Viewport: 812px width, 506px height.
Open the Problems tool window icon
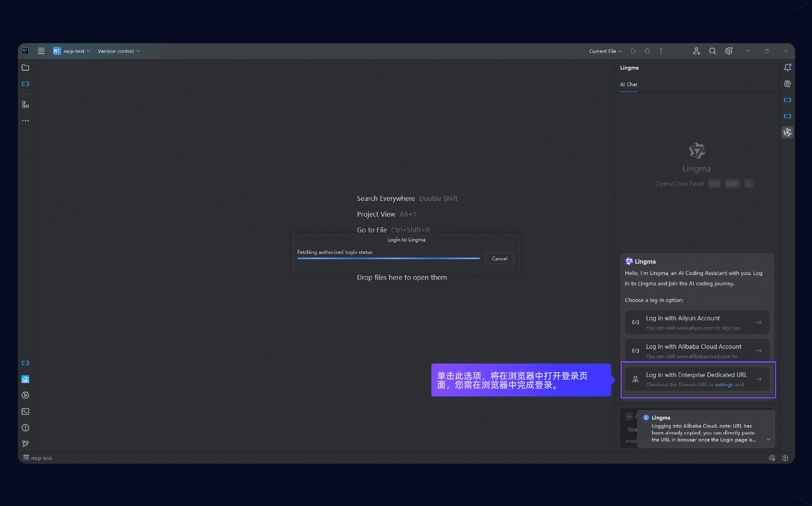(25, 428)
